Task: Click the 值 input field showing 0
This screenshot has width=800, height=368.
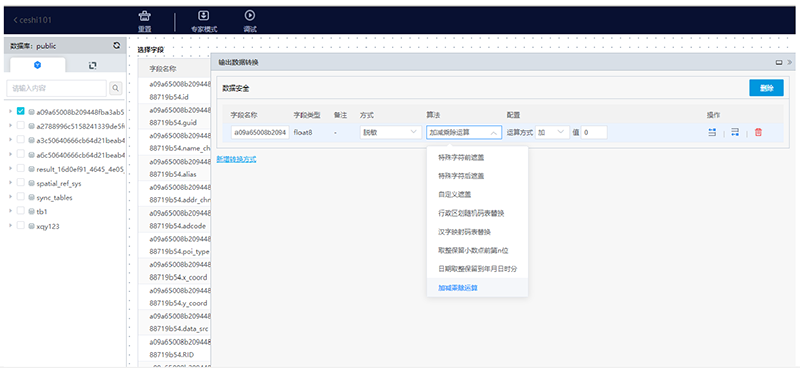Action: coord(594,132)
